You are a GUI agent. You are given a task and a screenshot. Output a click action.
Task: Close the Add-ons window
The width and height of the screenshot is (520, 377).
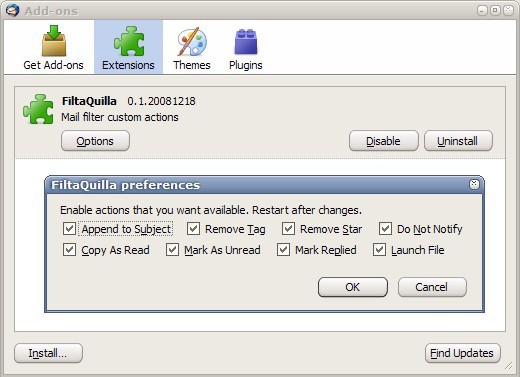pyautogui.click(x=508, y=10)
